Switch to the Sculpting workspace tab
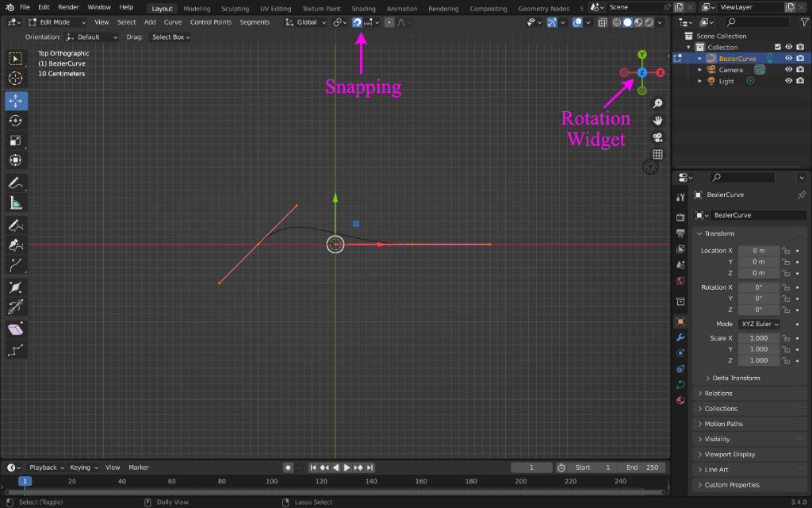812x508 pixels. coord(235,9)
